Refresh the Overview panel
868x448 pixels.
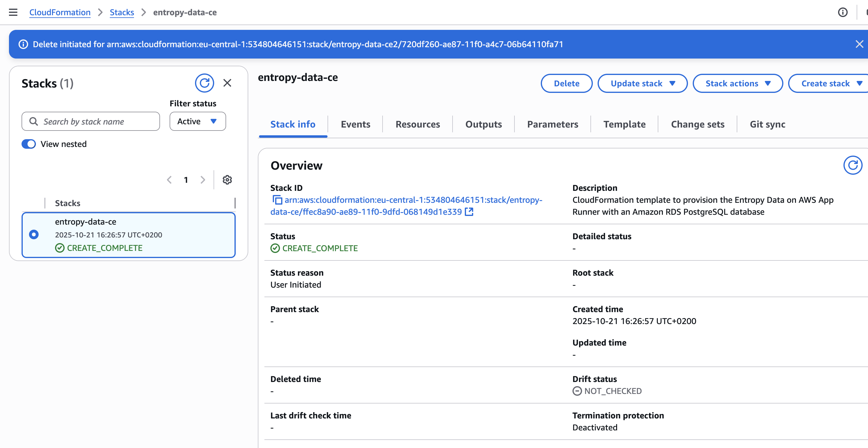pyautogui.click(x=853, y=165)
